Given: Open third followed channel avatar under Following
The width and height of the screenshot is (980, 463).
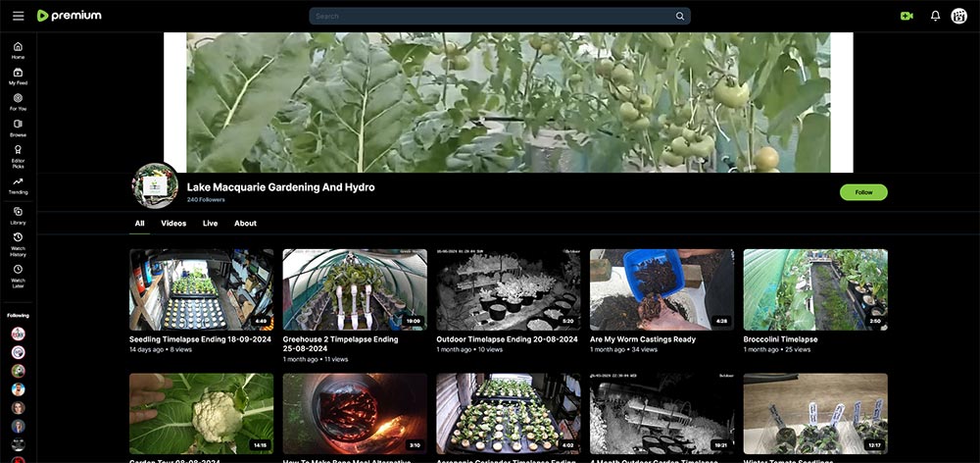Looking at the screenshot, I should [18, 371].
